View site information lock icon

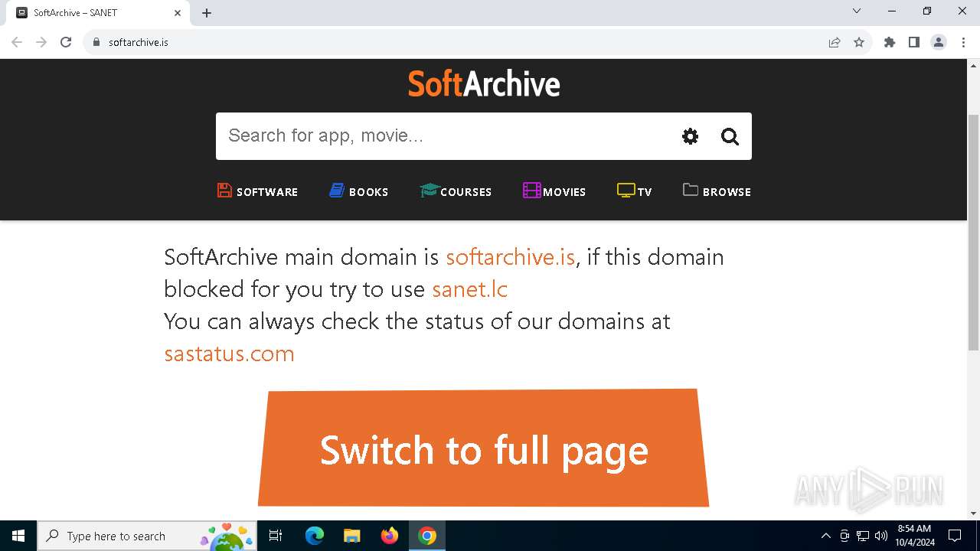click(96, 42)
